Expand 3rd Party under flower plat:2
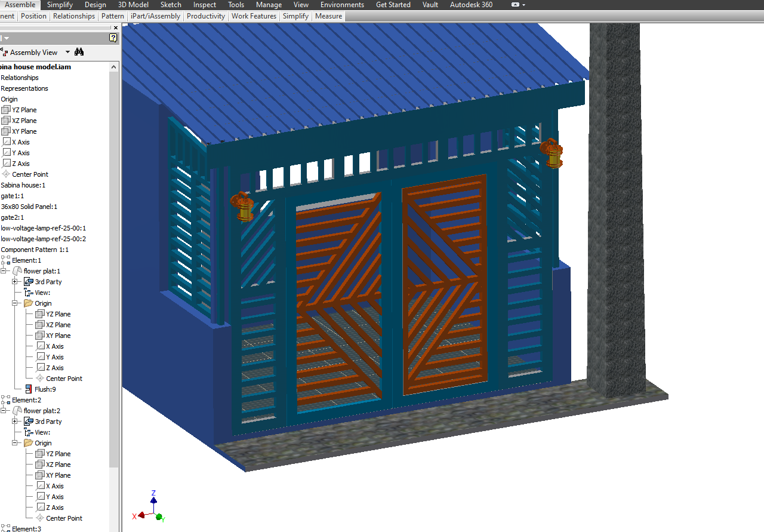 pos(16,422)
